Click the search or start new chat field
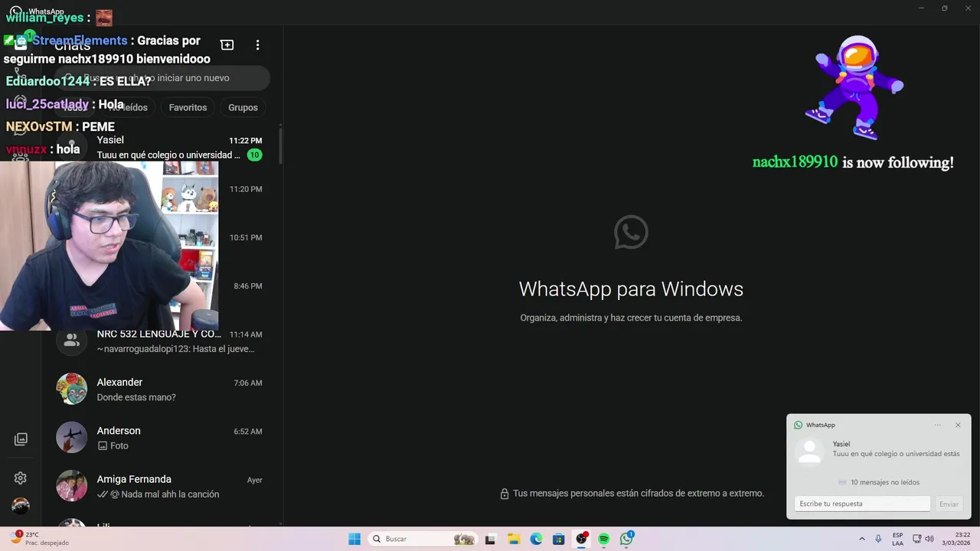The image size is (980, 551). click(163, 78)
